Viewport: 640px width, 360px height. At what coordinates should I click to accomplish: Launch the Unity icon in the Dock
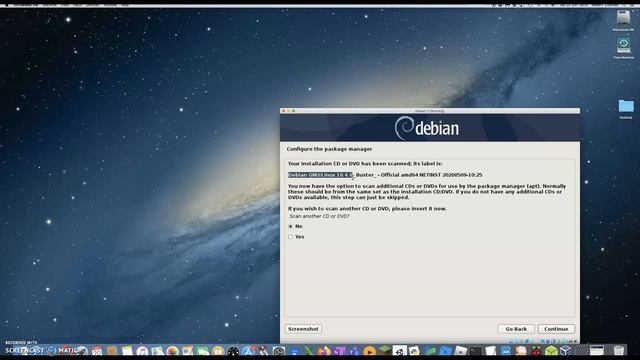point(400,351)
